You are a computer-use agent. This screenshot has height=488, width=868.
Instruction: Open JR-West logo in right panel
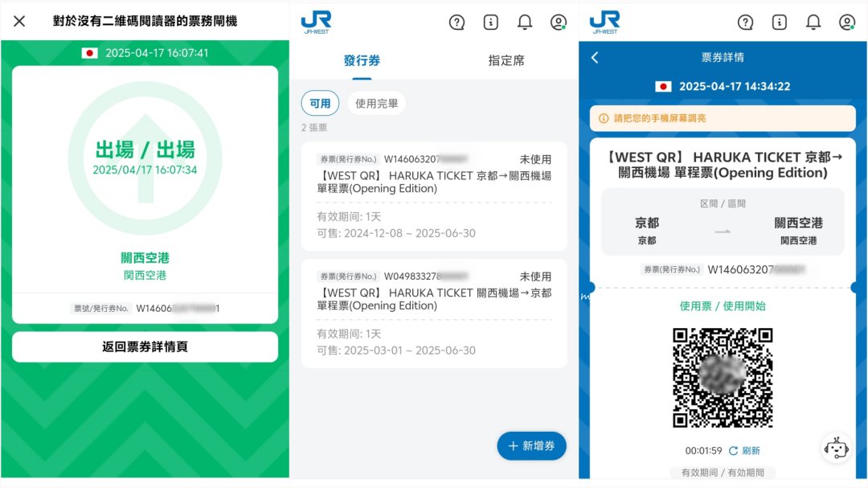pyautogui.click(x=604, y=23)
